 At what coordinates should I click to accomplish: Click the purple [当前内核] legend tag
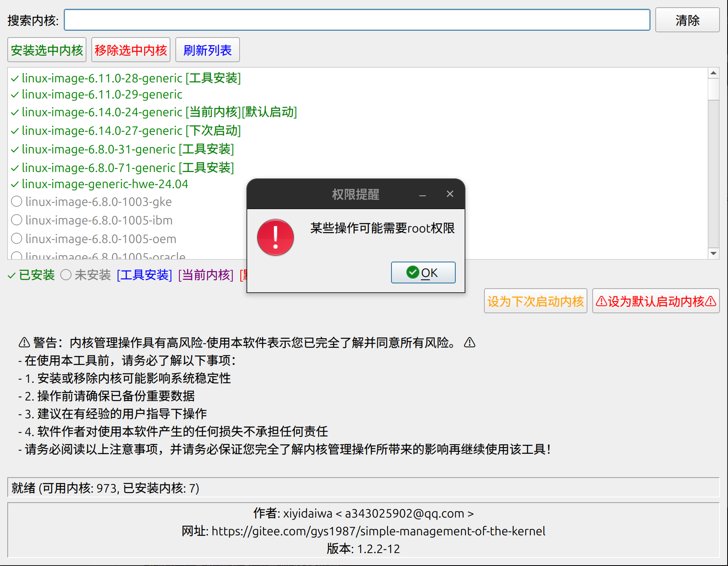[206, 275]
